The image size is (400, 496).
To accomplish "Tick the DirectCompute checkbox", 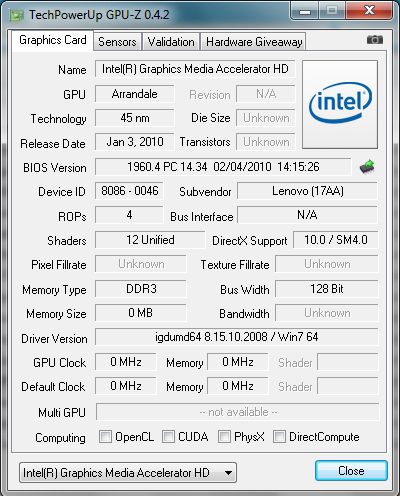I will click(279, 436).
